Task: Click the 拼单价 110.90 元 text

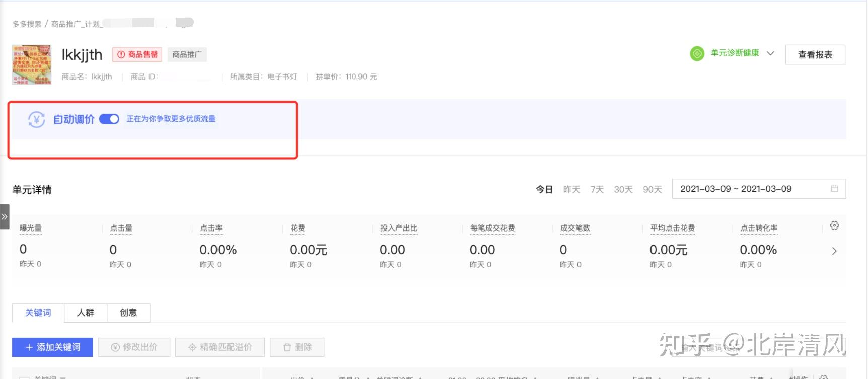Action: 346,77
